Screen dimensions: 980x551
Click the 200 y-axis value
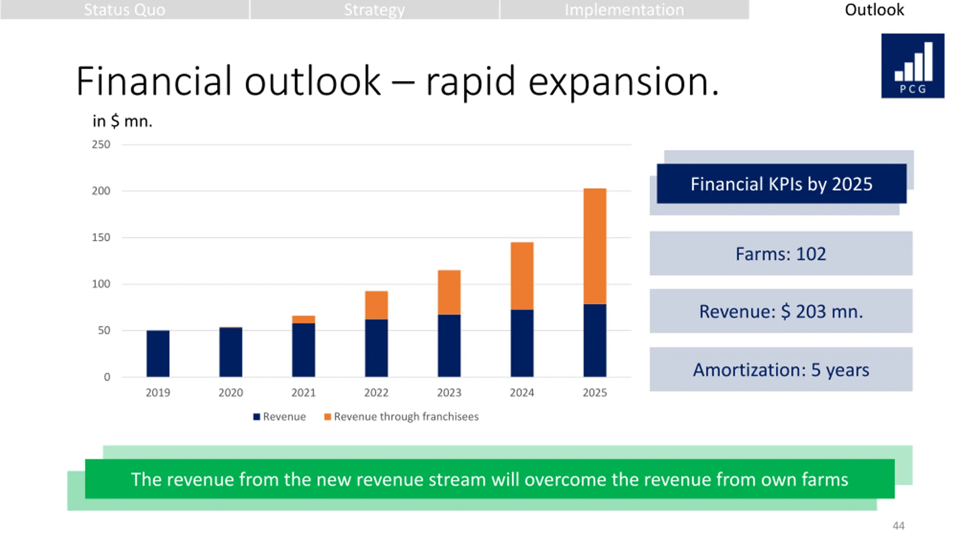(101, 191)
